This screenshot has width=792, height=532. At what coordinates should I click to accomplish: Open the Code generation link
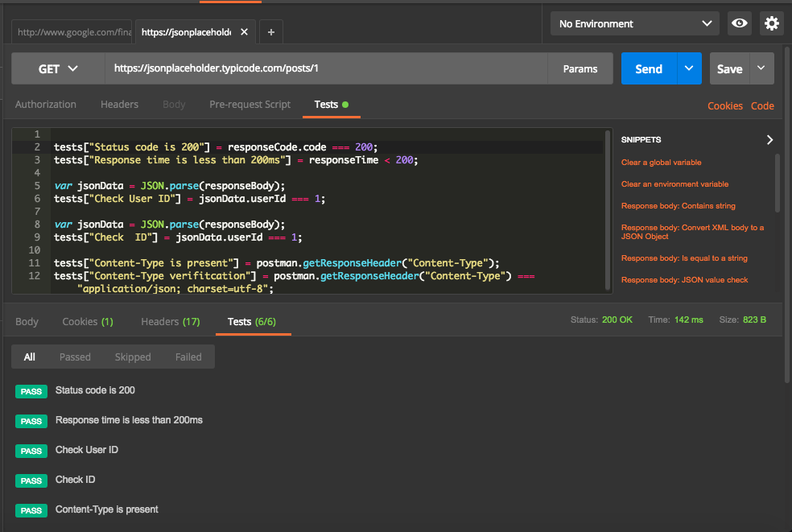[x=762, y=106]
